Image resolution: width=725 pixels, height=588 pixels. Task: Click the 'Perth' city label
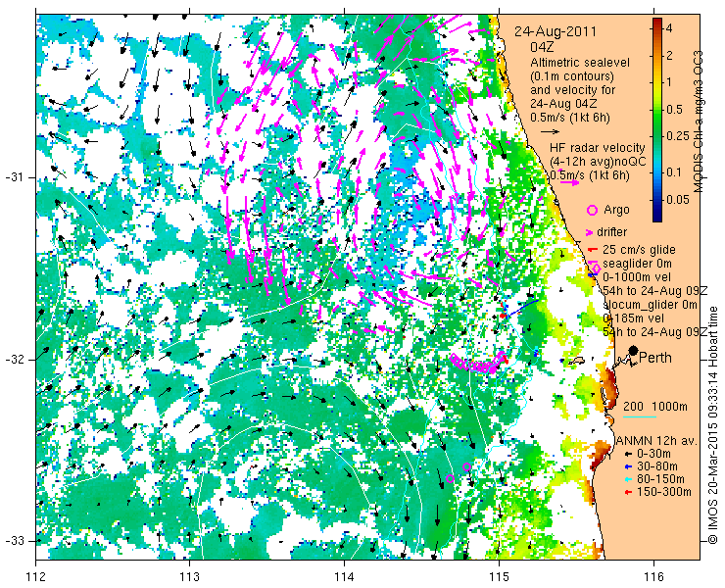pos(655,358)
